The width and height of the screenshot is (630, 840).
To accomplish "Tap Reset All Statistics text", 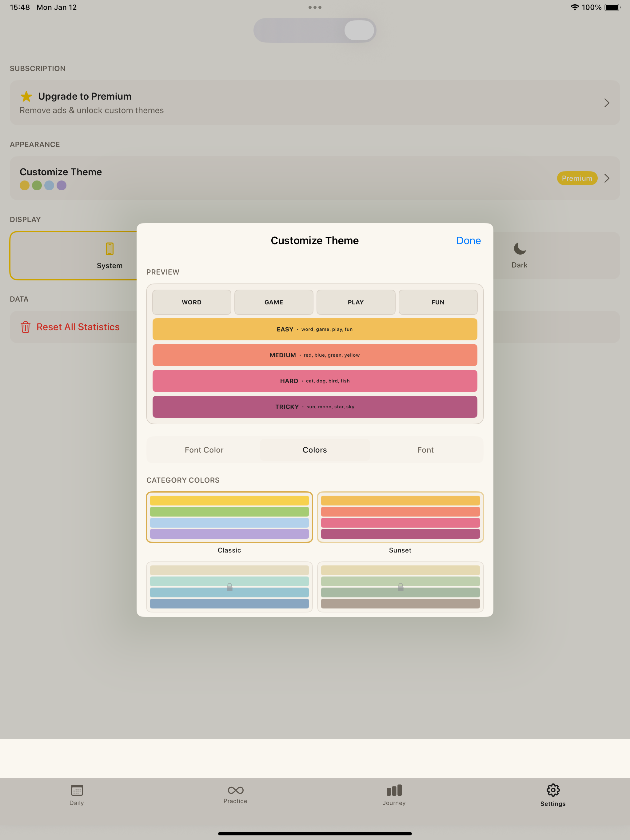I will click(x=78, y=327).
